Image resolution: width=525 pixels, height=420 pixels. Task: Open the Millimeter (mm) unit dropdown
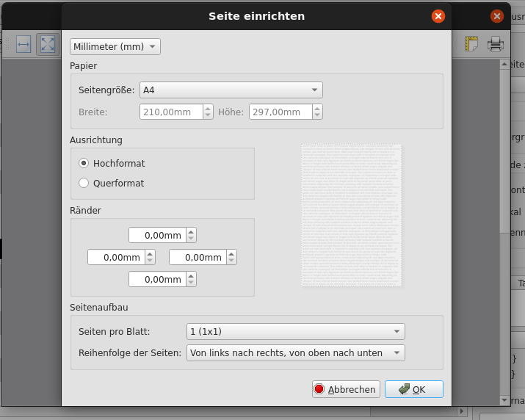[115, 46]
